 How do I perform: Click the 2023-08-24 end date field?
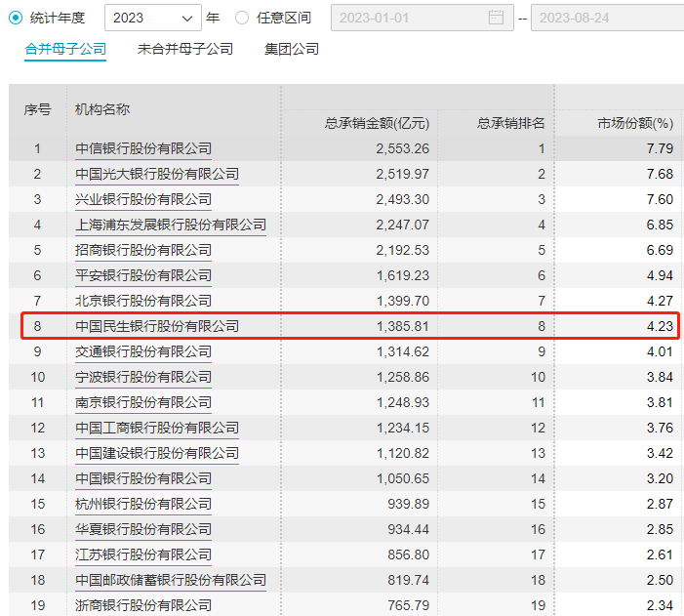605,18
